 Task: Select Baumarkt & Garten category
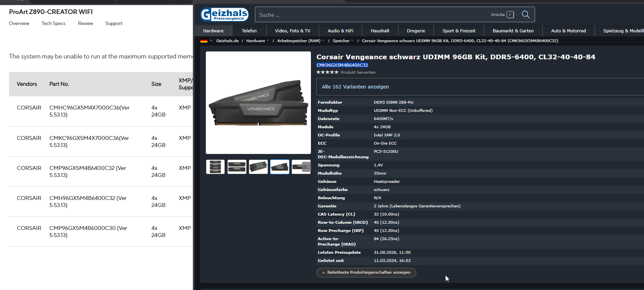[x=513, y=31]
